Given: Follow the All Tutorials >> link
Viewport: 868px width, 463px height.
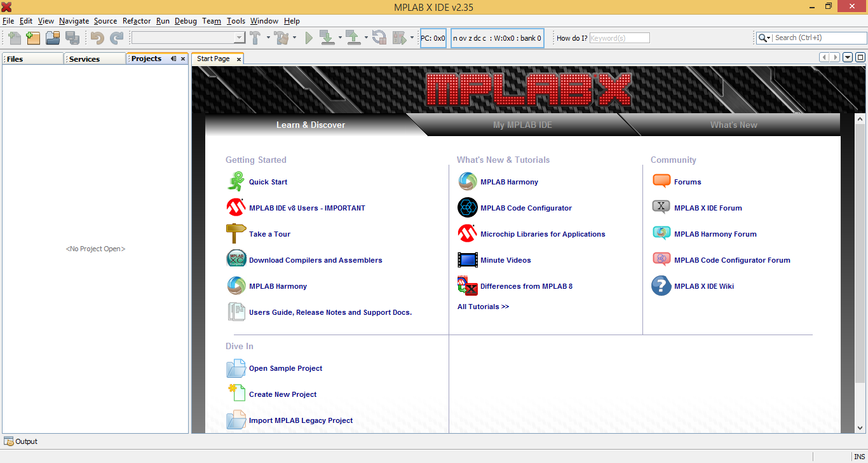Looking at the screenshot, I should point(483,307).
